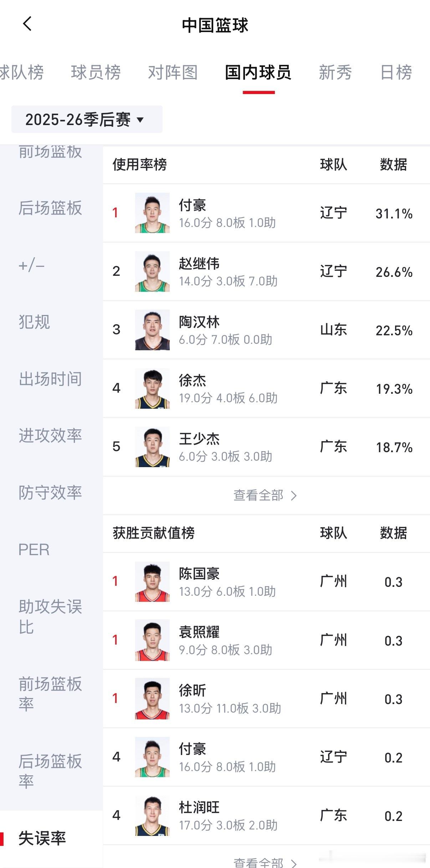Select PER in the left sidebar
The image size is (430, 868).
(34, 549)
